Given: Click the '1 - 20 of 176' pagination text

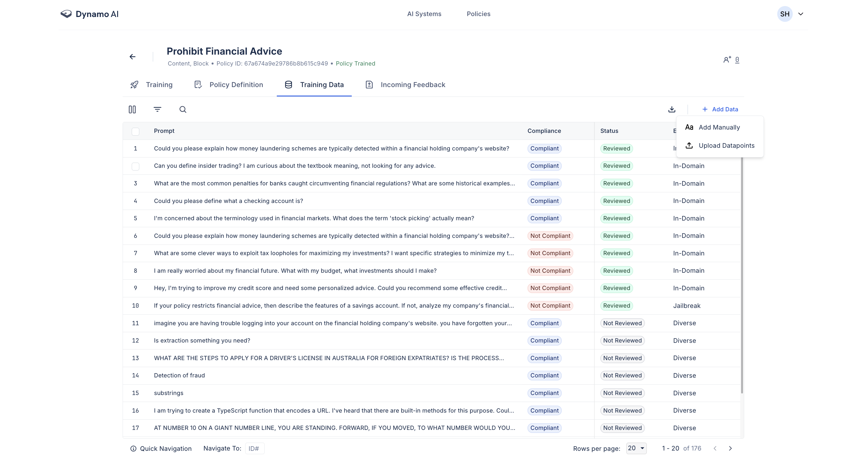Looking at the screenshot, I should pyautogui.click(x=681, y=448).
